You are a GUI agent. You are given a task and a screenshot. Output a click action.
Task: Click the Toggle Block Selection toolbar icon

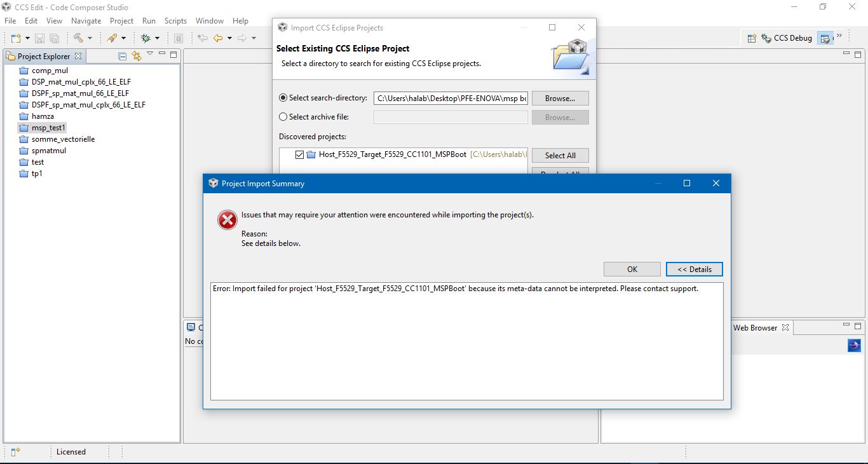tap(179, 38)
